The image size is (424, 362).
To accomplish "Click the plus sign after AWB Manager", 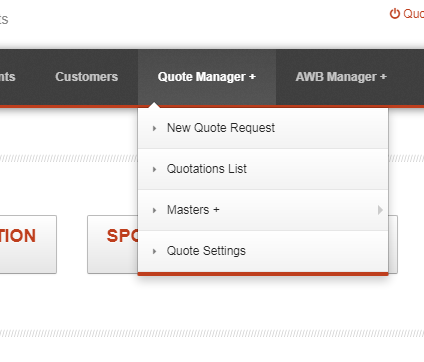I will (x=383, y=77).
